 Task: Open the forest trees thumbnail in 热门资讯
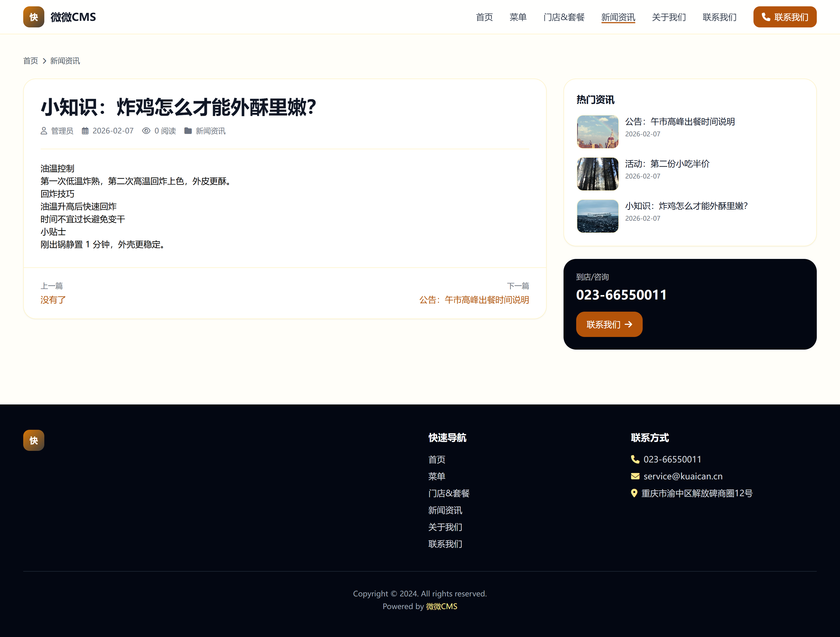point(597,174)
